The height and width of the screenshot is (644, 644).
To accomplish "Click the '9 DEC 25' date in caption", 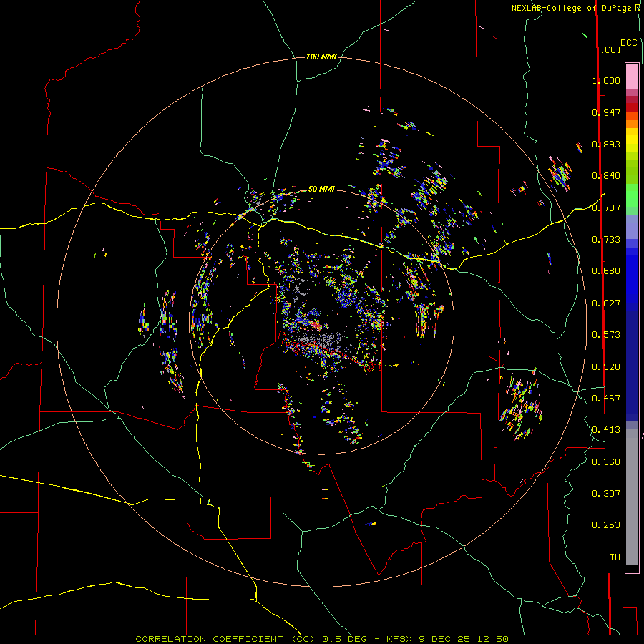I will point(445,639).
